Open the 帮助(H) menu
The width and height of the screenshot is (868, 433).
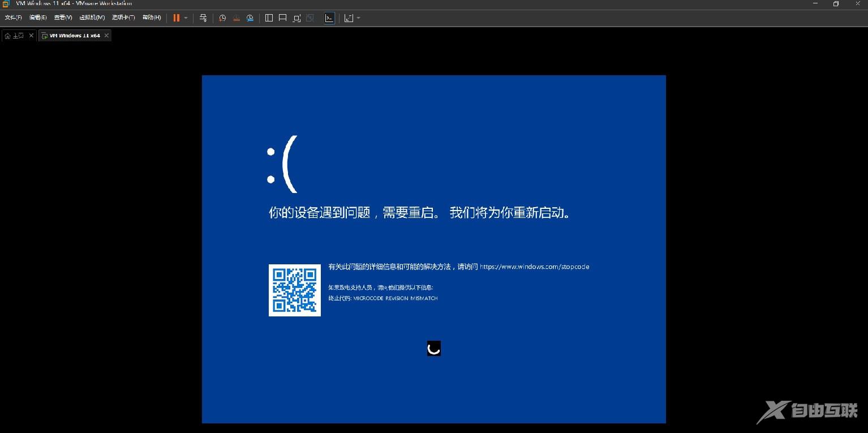coord(152,18)
